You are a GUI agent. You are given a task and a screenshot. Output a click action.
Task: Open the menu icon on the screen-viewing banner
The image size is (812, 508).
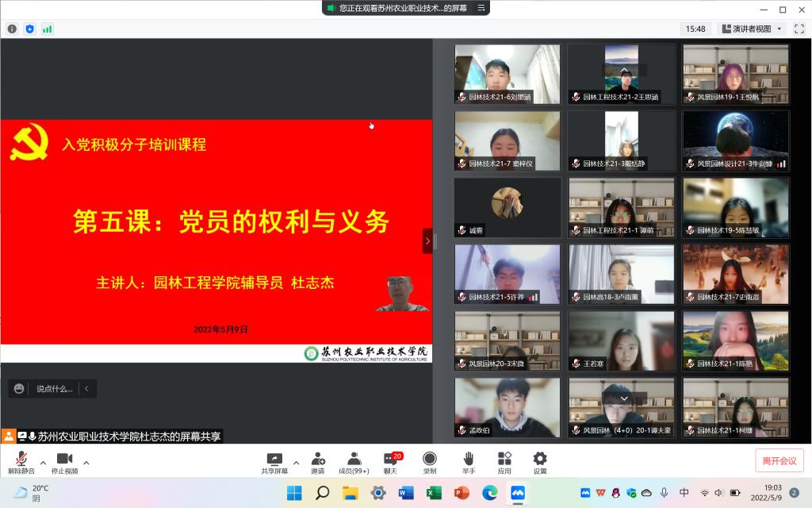(x=481, y=8)
